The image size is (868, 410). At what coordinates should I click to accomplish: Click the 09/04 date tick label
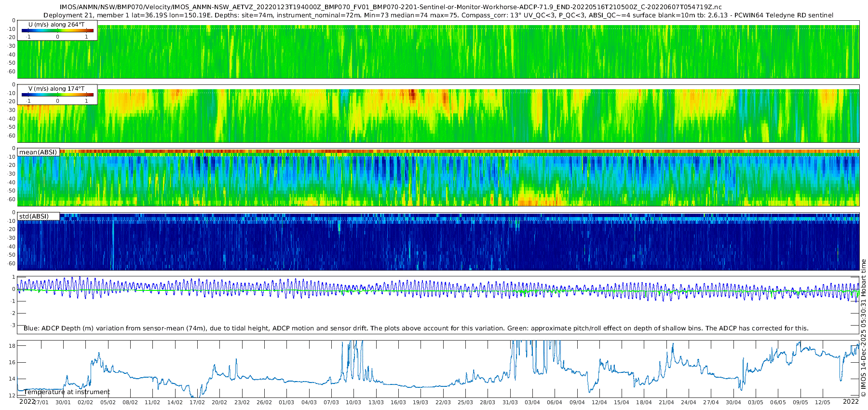pyautogui.click(x=577, y=402)
